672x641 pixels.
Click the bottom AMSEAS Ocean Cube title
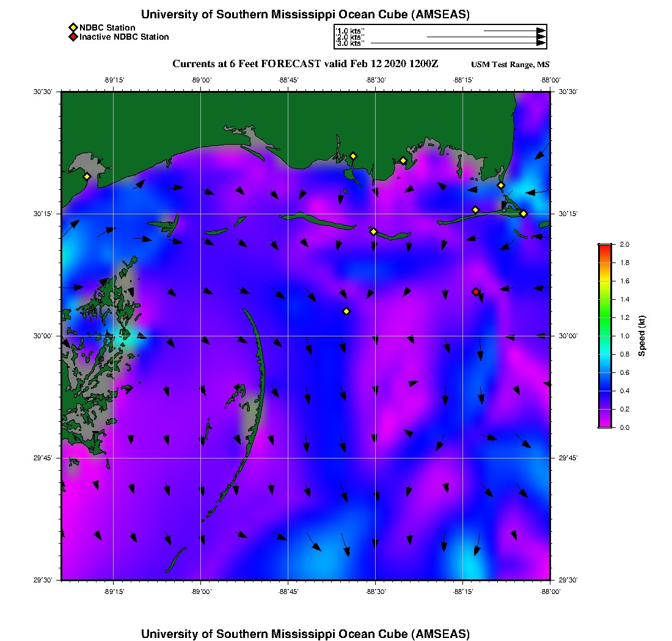(x=305, y=634)
